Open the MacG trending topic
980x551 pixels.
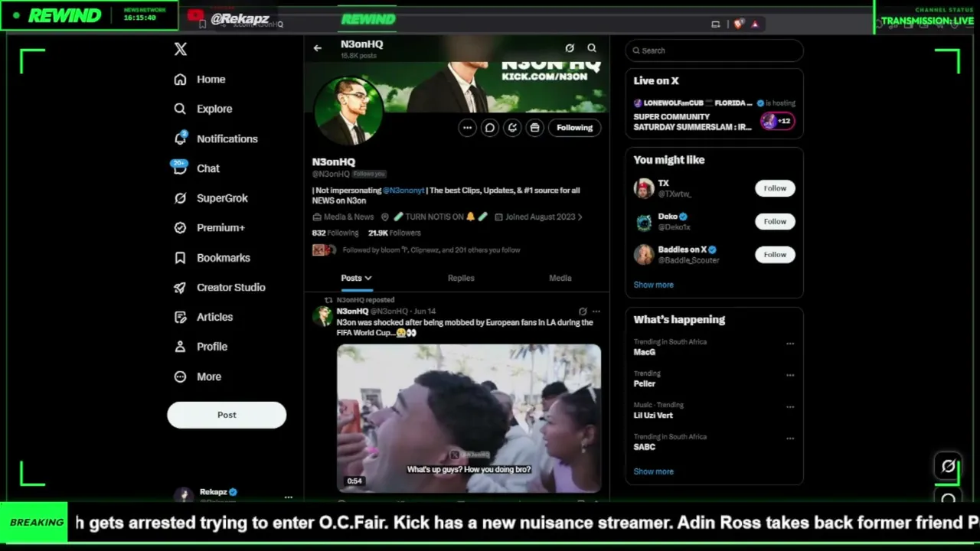pos(644,352)
